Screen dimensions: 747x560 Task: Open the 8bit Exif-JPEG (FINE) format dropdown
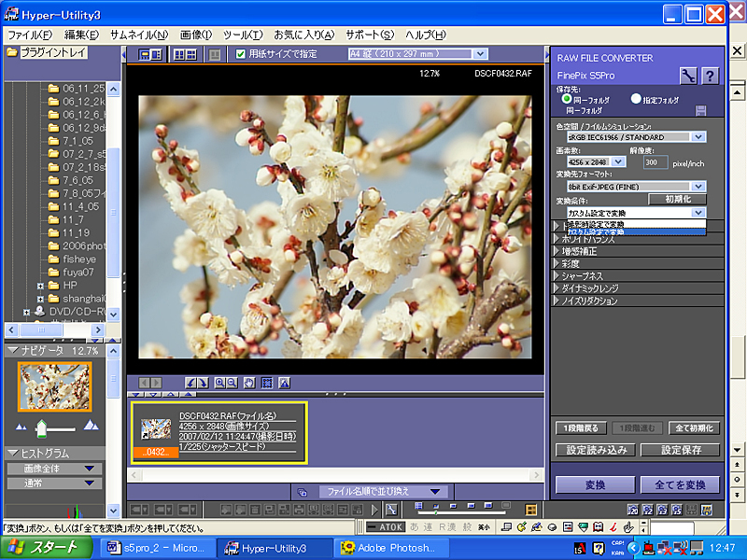point(698,187)
